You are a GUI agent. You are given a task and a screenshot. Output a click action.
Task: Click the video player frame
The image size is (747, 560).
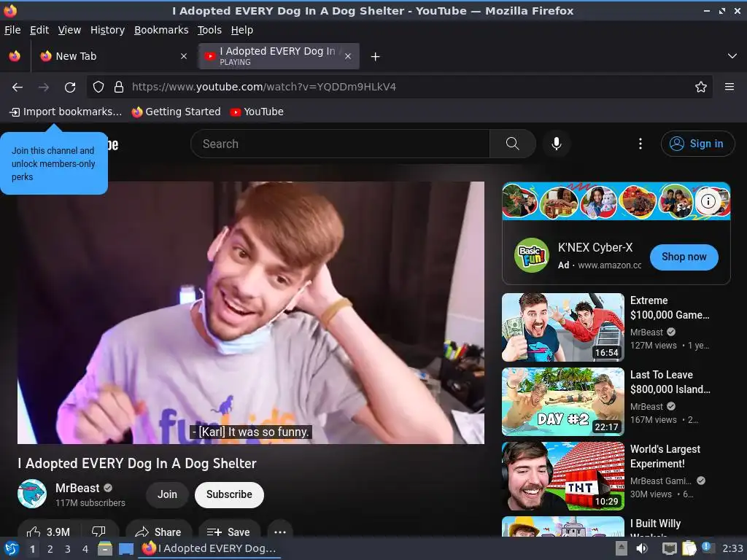coord(251,313)
